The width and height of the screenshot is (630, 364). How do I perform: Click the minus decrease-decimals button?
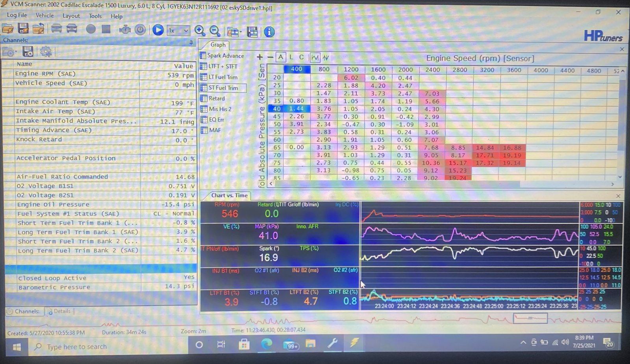270,57
